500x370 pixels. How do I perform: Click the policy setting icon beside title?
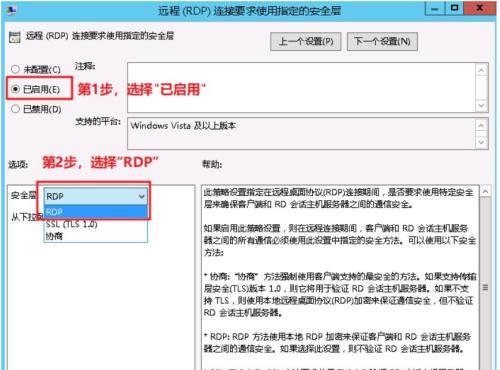tap(14, 37)
